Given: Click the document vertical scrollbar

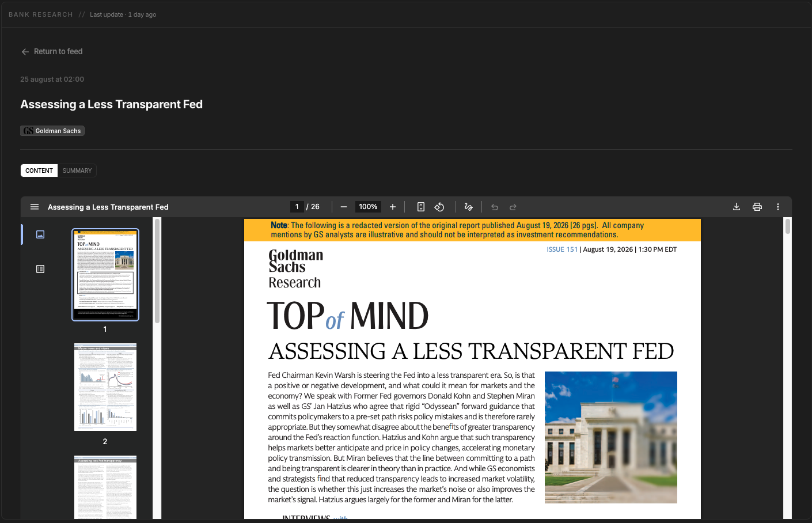Looking at the screenshot, I should pos(787,226).
